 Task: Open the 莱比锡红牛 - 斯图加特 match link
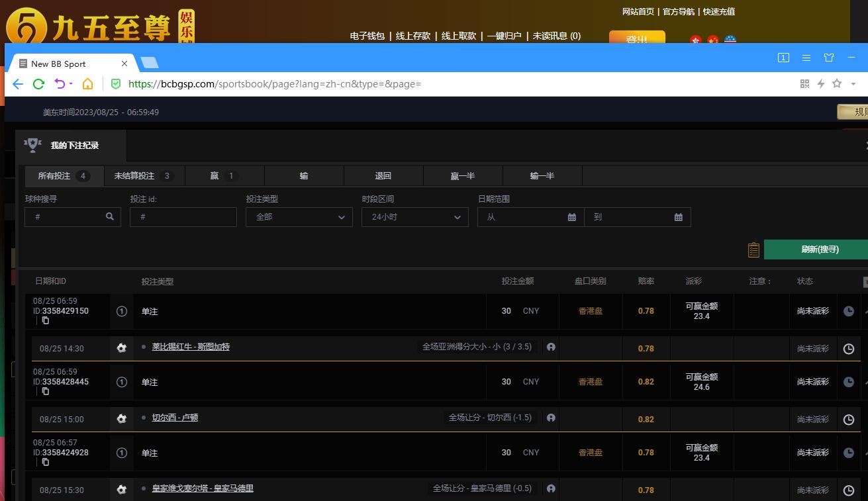[191, 347]
